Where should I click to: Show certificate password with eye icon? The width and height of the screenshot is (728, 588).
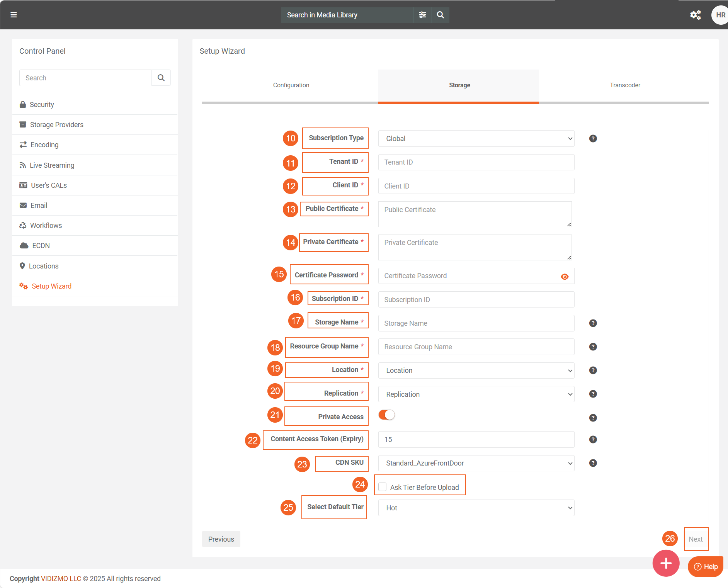(x=565, y=276)
